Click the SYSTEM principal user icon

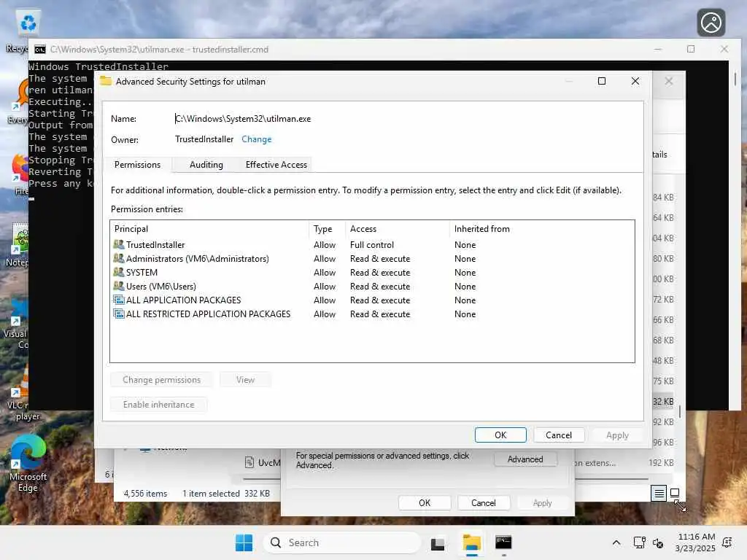tap(119, 272)
